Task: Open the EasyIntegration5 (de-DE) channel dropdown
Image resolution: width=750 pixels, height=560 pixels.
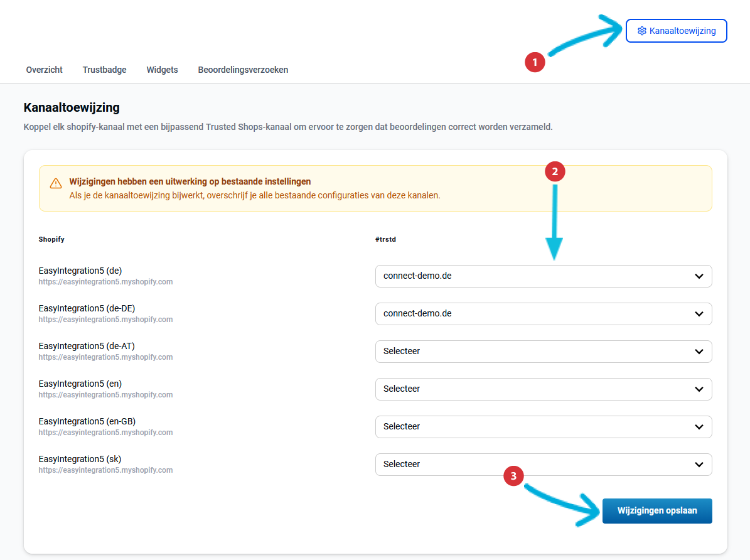Action: point(543,314)
